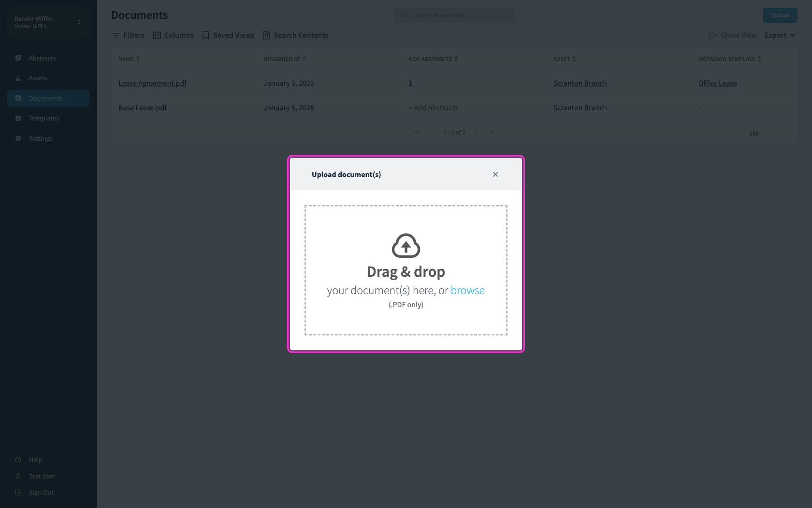Expand the Export dropdown
The height and width of the screenshot is (508, 812).
(780, 35)
